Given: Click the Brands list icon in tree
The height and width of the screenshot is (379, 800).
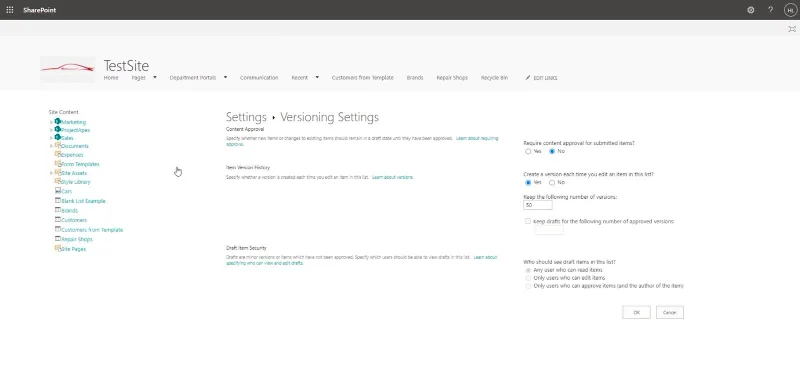Looking at the screenshot, I should click(58, 210).
